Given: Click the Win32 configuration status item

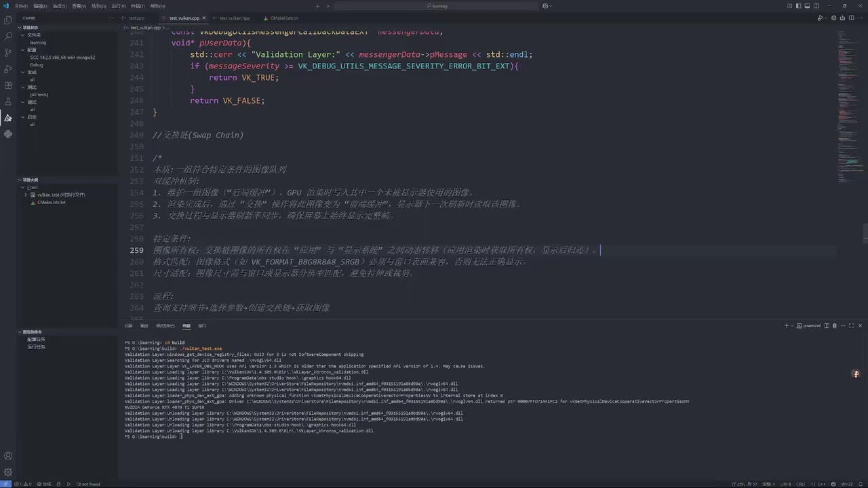Looking at the screenshot, I should click(x=847, y=484).
